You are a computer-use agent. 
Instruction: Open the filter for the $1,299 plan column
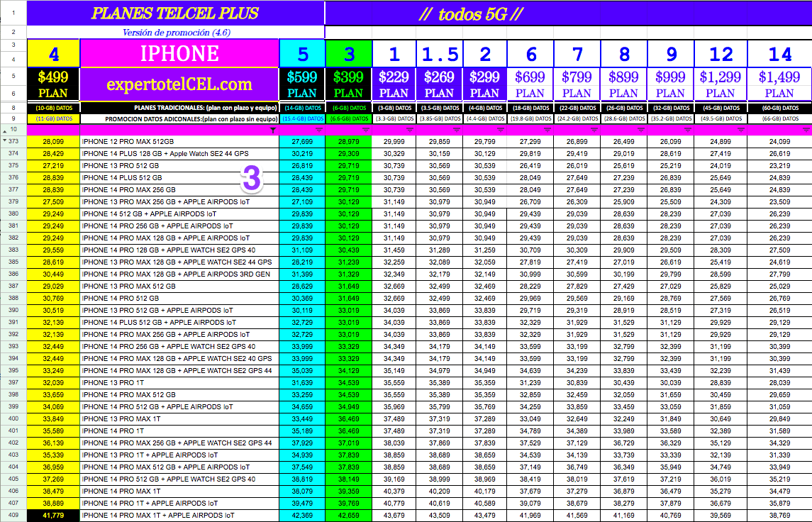(741, 130)
